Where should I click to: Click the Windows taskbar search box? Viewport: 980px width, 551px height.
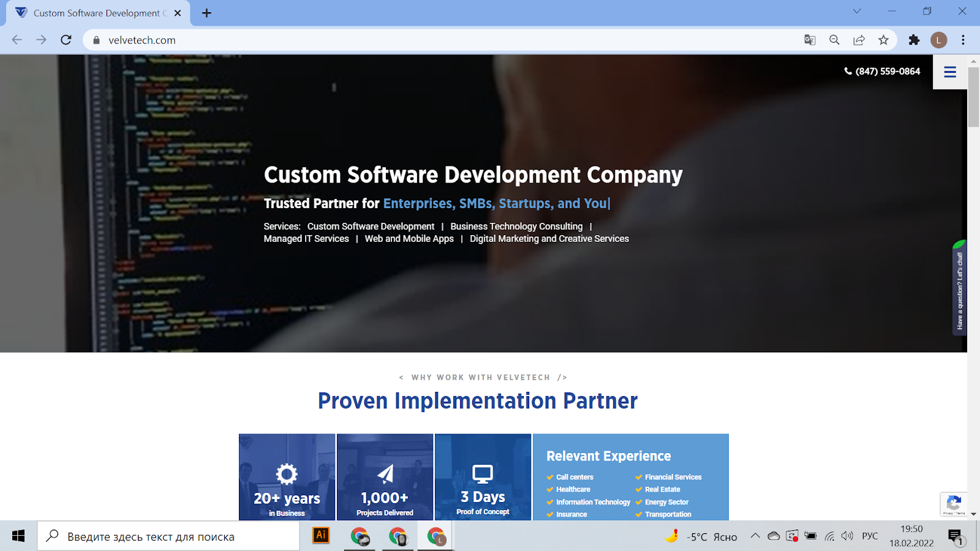(168, 536)
